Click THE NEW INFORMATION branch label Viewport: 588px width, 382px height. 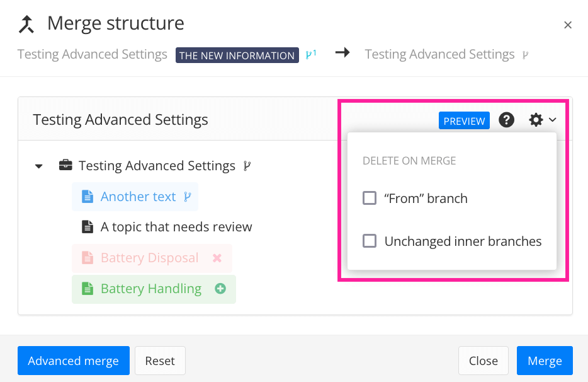(237, 55)
